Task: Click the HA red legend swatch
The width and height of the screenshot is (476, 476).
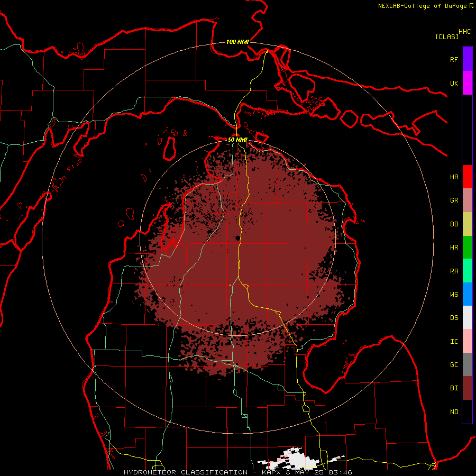Action: point(467,177)
